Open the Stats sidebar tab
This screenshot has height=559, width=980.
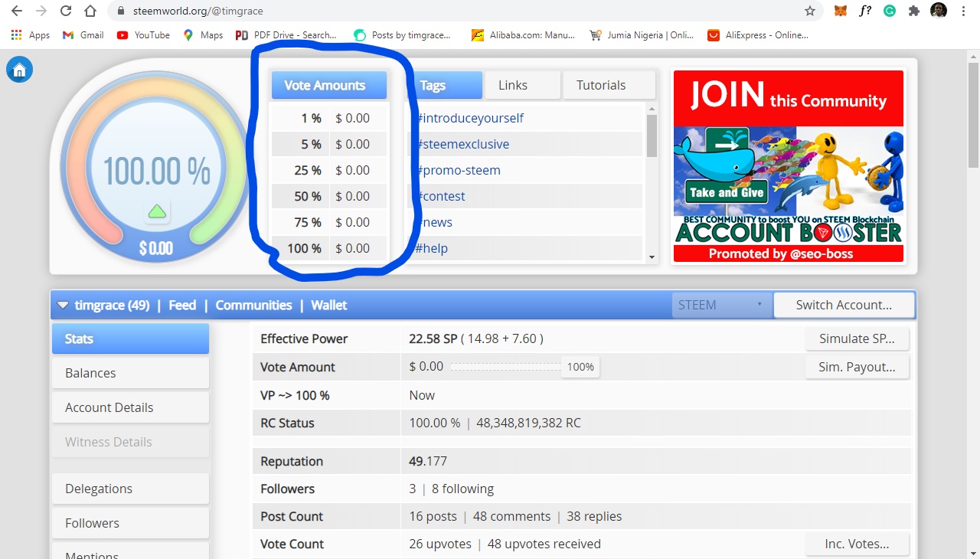(x=130, y=338)
